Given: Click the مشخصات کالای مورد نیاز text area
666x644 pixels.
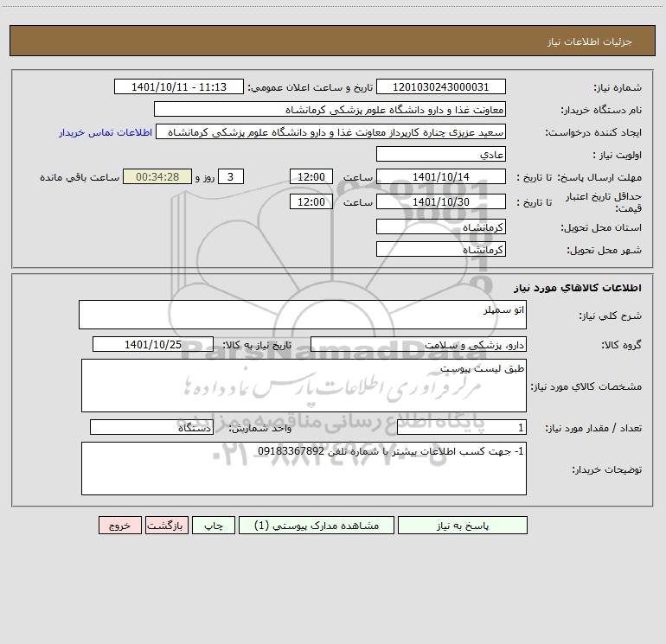Looking at the screenshot, I should coord(304,386).
